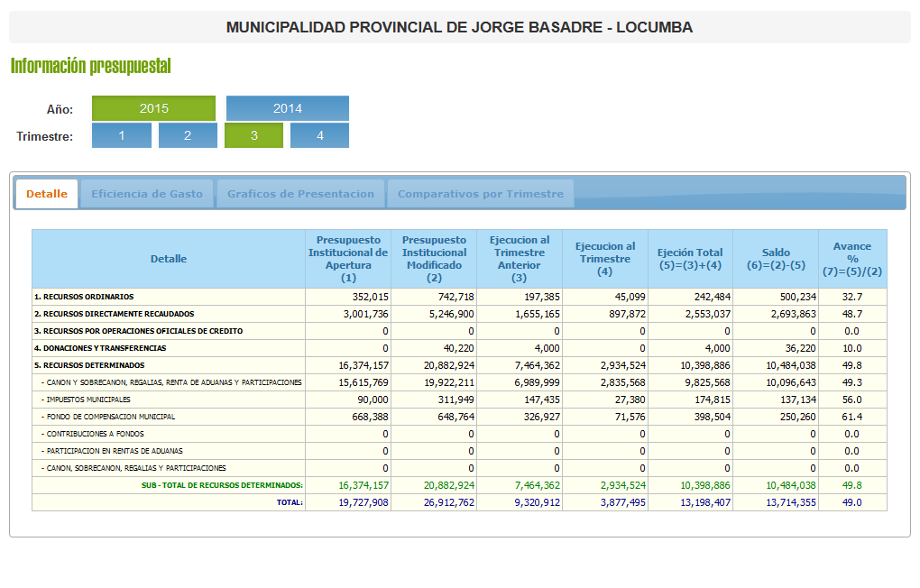This screenshot has height=588, width=920.
Task: Click Fondo de Compensacion Municipal row
Action: (x=108, y=417)
